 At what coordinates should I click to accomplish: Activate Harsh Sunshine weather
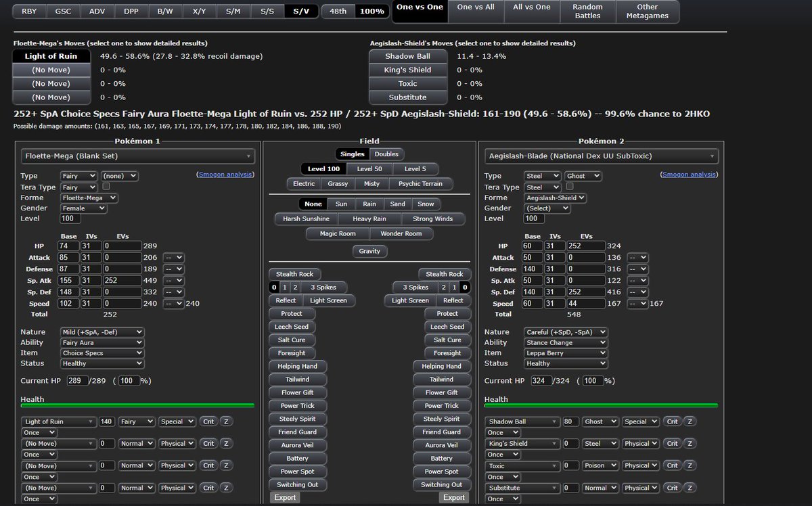(x=307, y=219)
